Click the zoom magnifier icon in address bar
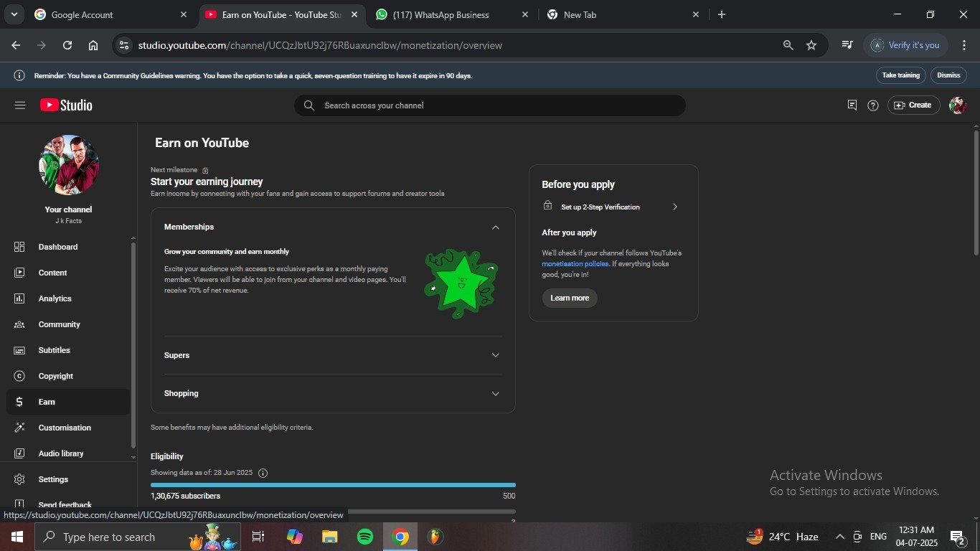The height and width of the screenshot is (551, 980). tap(788, 45)
